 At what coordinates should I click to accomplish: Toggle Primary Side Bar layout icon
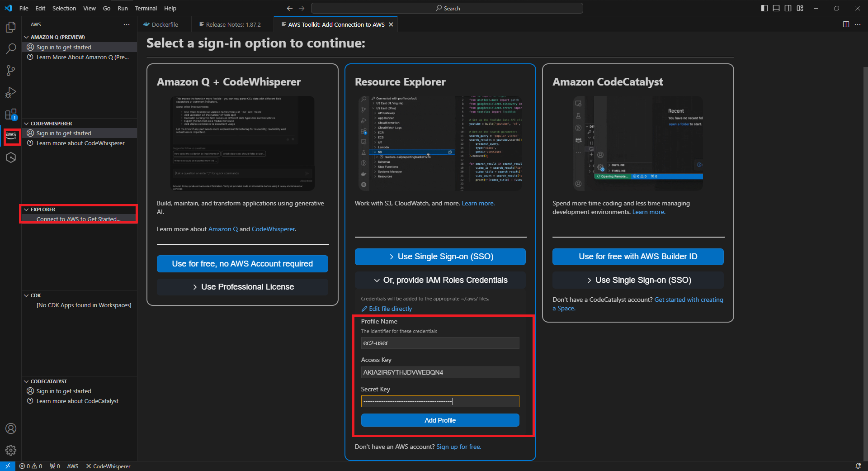point(764,8)
